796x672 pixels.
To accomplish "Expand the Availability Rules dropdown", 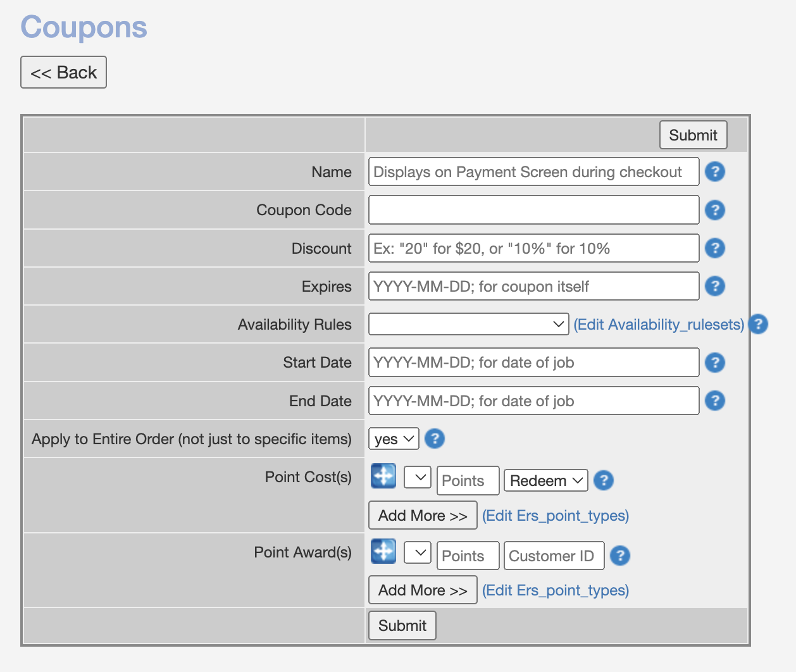I will tap(468, 325).
